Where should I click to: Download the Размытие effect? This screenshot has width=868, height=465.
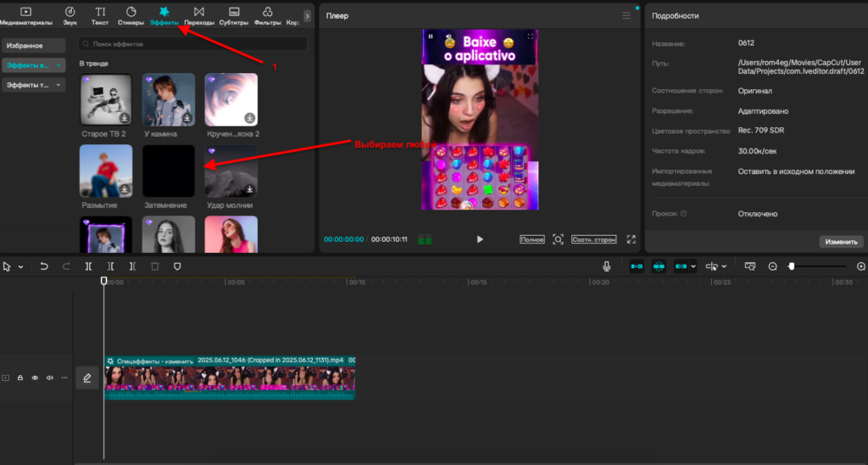(x=125, y=189)
